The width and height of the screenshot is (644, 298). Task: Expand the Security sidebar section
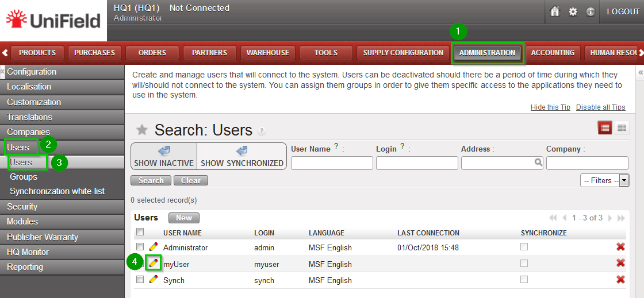[x=22, y=207]
